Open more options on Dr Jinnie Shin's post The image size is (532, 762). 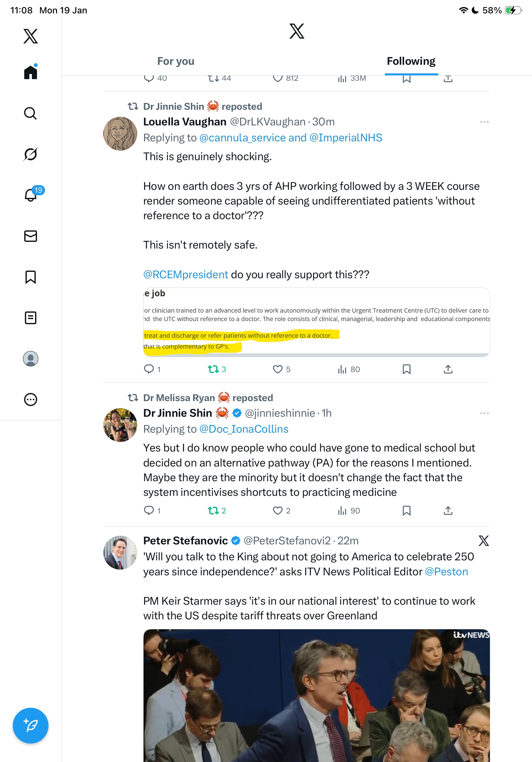click(484, 413)
